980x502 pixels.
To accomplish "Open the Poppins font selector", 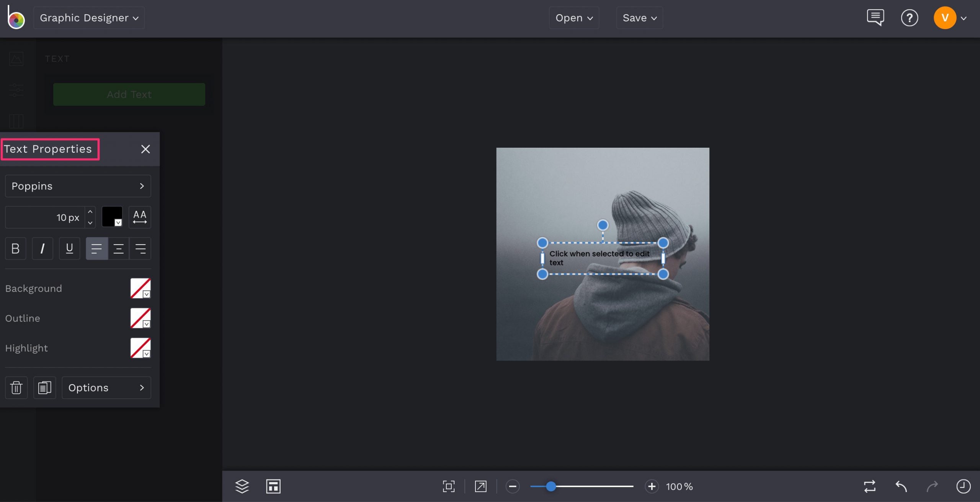I will click(x=78, y=186).
